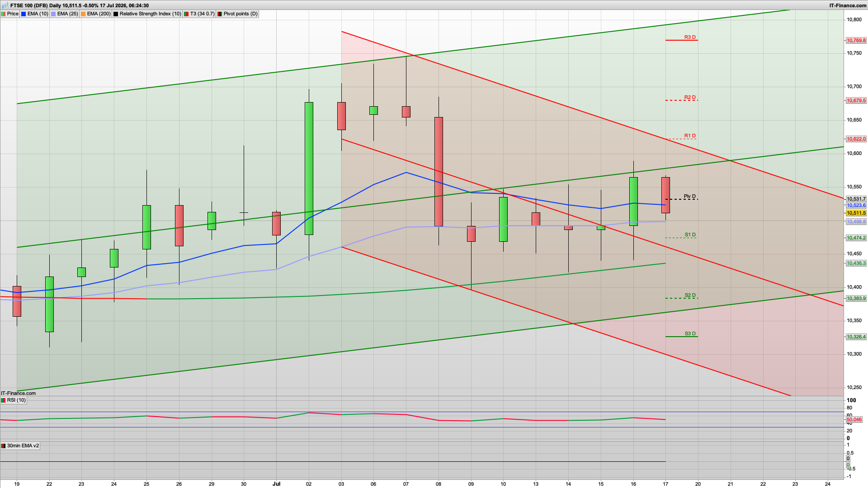868x488 pixels.
Task: Open the Price indicator label
Action: point(13,14)
